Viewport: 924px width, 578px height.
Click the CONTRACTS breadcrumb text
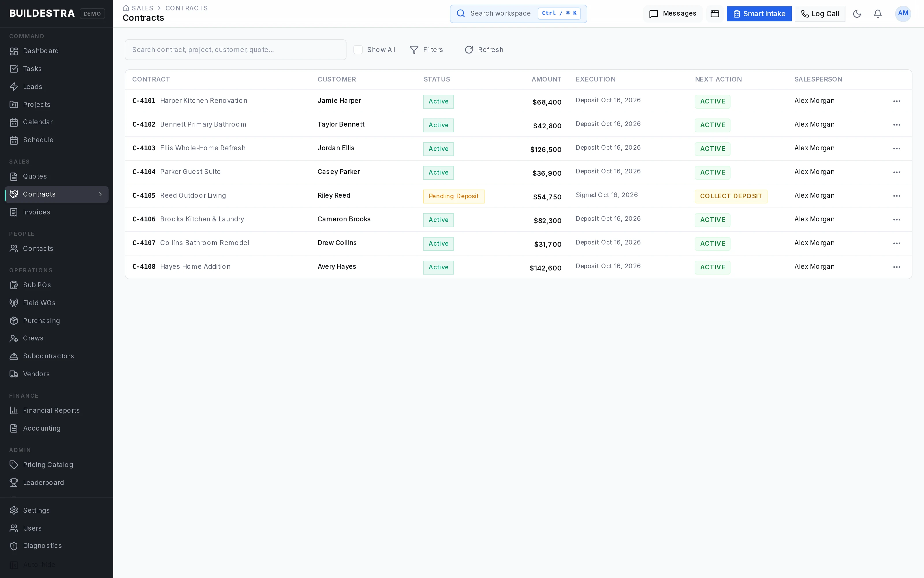click(x=186, y=8)
